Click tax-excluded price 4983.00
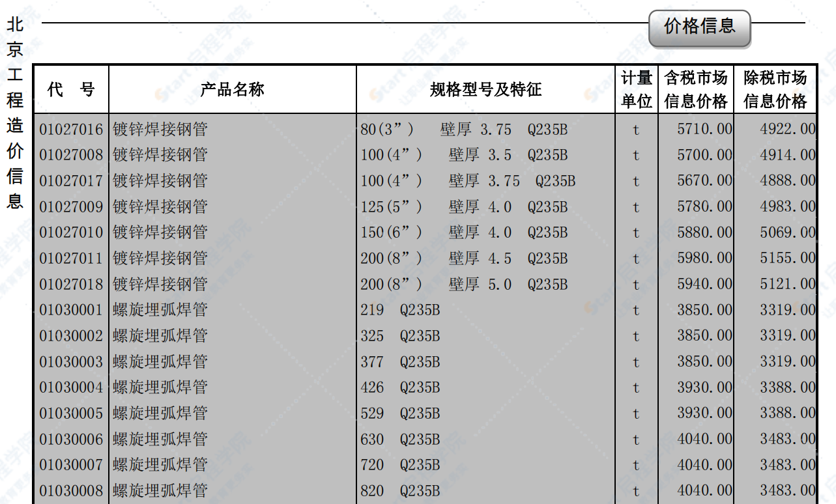 (787, 206)
